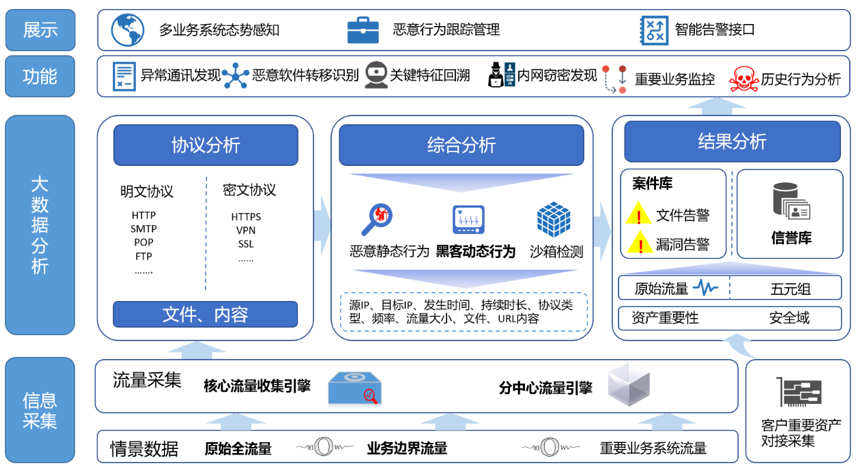This screenshot has width=865, height=471.
Task: Click the up arrow below 协议分析 panel
Action: [197, 350]
